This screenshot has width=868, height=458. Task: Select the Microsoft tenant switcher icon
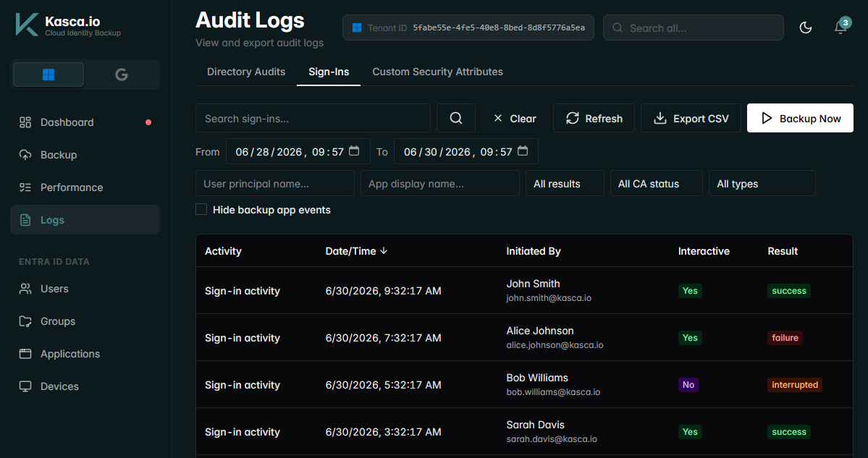click(49, 75)
